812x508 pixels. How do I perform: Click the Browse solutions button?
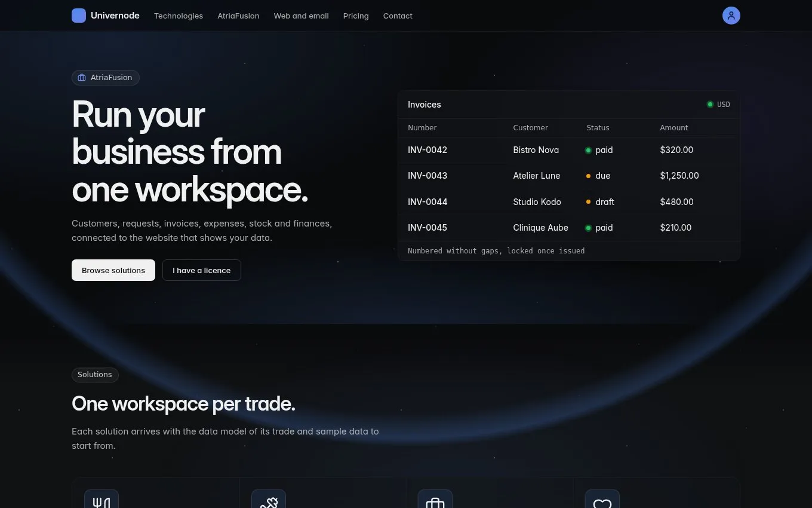tap(113, 270)
